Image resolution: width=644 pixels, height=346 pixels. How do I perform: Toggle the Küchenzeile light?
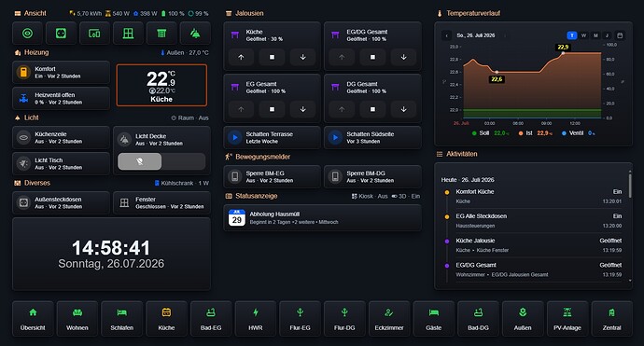[61, 137]
